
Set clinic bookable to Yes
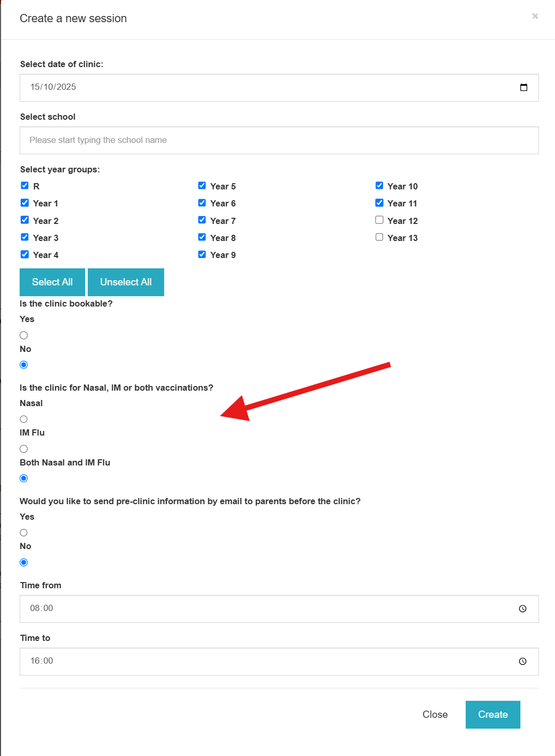24,335
